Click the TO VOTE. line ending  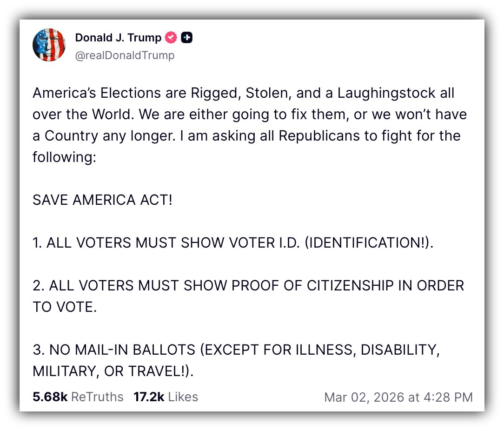click(64, 307)
